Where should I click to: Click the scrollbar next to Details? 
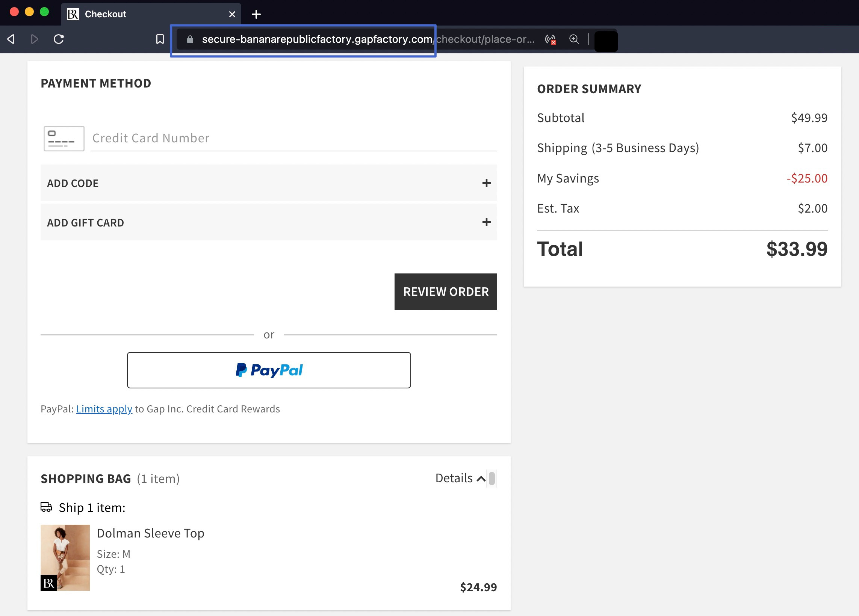click(492, 479)
